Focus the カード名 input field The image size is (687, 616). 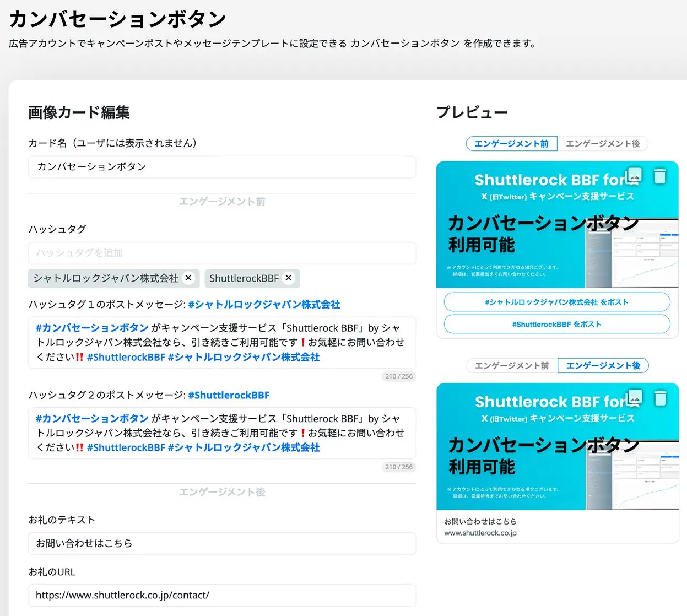[222, 167]
